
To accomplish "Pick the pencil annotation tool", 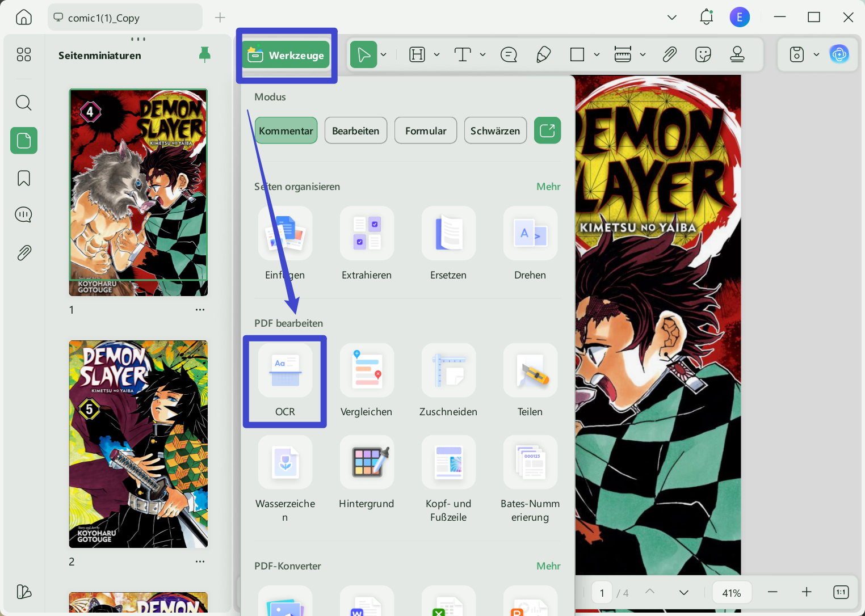I will click(543, 54).
